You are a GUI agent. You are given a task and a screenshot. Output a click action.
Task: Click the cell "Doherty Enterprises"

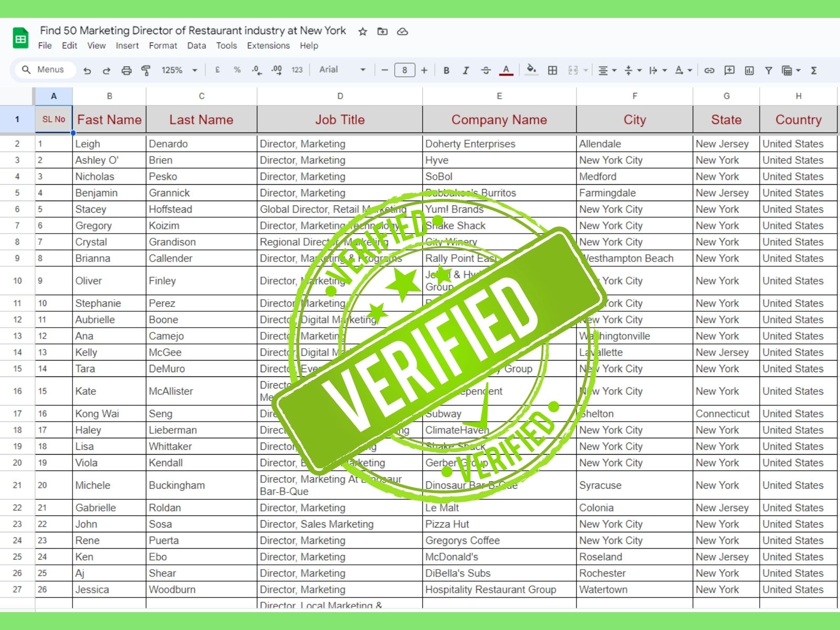pos(499,144)
